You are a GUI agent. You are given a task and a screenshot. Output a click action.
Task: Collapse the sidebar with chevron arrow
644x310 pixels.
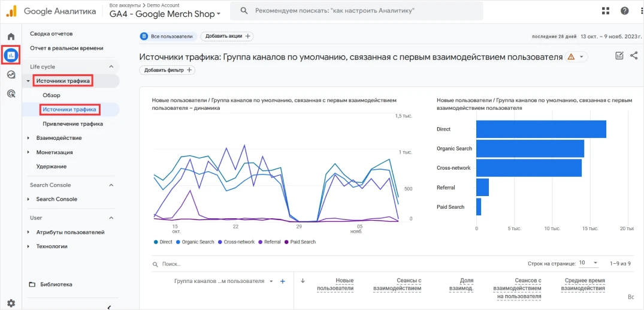[x=109, y=307]
